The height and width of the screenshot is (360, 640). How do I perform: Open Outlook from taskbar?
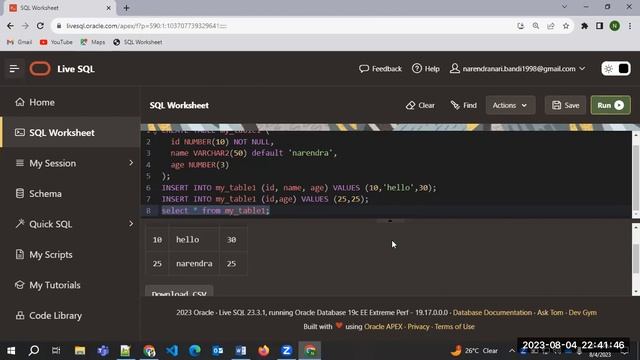[x=218, y=351]
